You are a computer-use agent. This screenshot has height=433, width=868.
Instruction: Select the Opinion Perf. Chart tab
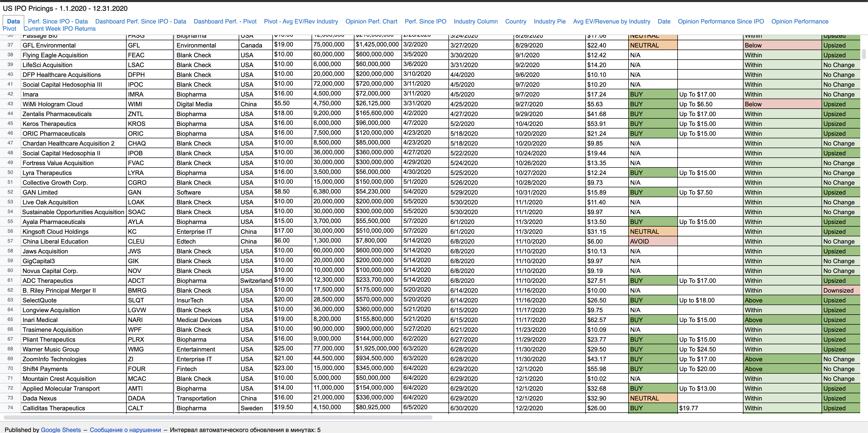[371, 21]
